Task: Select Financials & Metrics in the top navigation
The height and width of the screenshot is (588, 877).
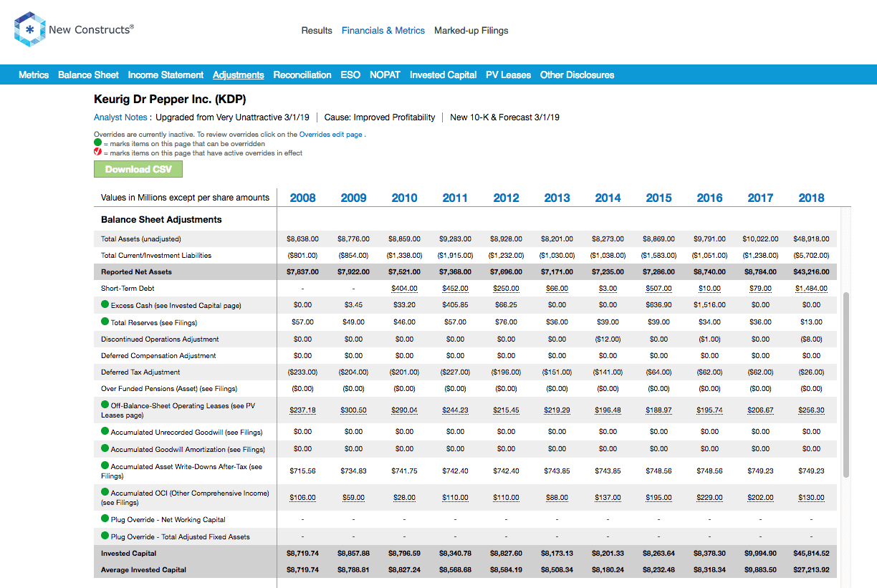Action: click(383, 31)
